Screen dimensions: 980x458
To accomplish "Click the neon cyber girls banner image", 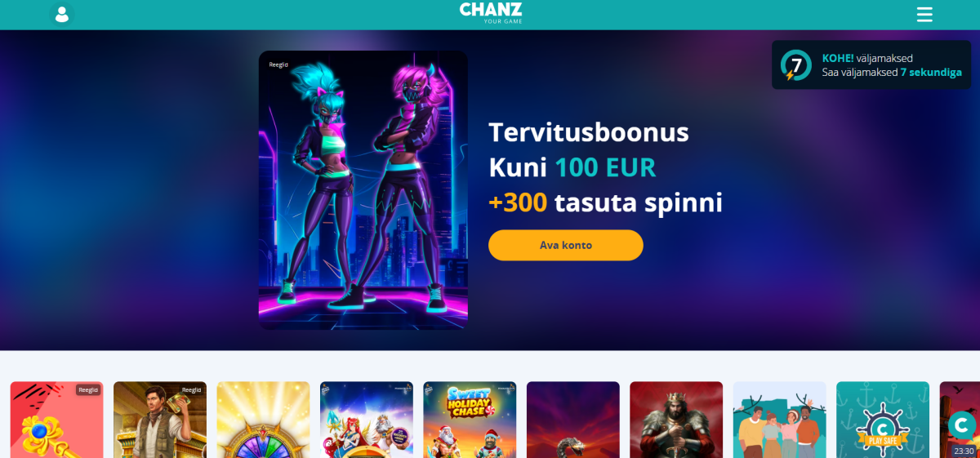I will pyautogui.click(x=363, y=190).
